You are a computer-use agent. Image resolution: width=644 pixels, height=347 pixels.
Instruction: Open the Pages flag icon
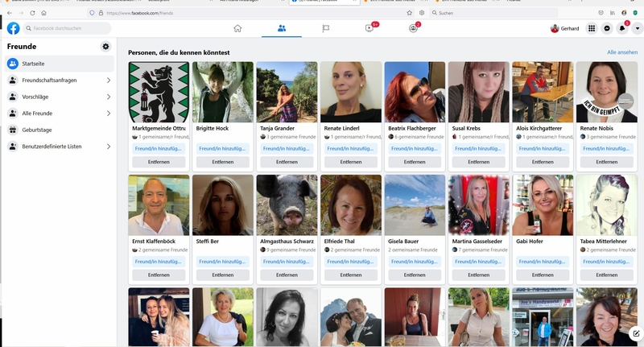tap(326, 28)
